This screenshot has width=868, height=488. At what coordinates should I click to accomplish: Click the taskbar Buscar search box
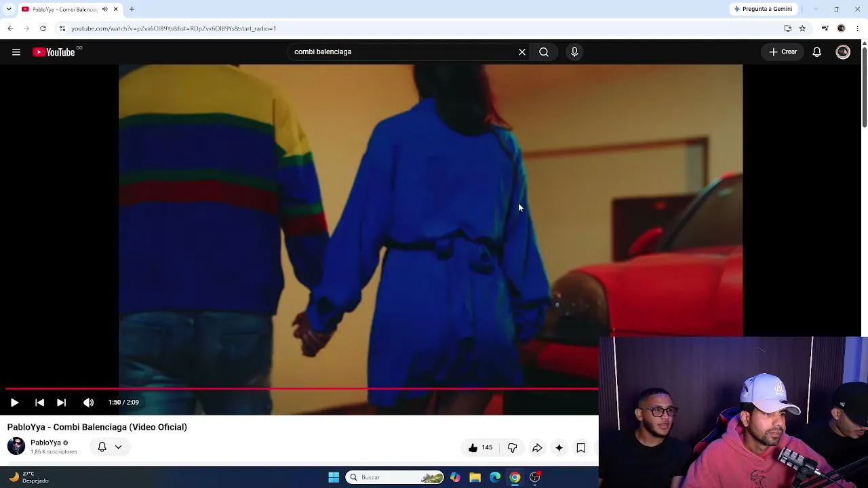[395, 477]
